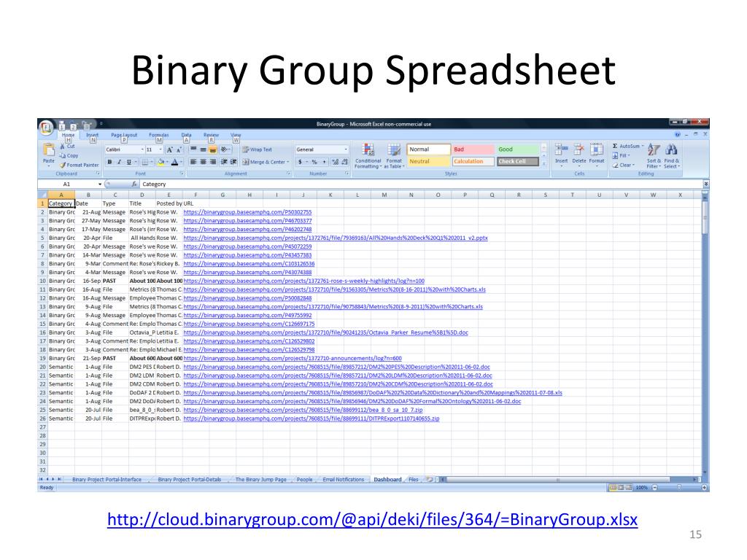Click the Decrease Decimal icon
The image size is (747, 560).
click(345, 162)
